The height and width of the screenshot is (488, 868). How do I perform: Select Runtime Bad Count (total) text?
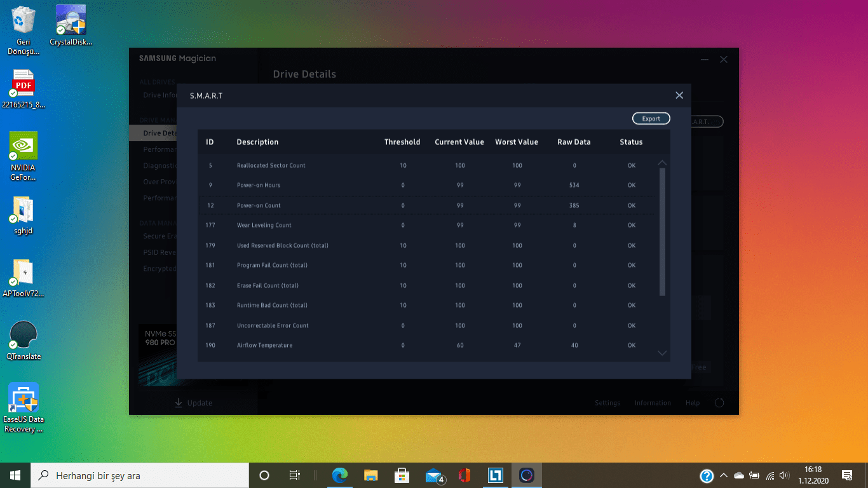272,306
